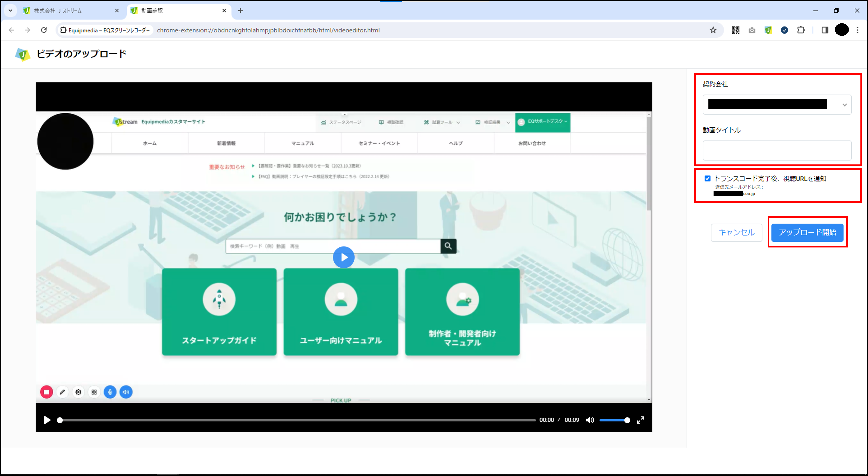Close the 動画確認 tab
This screenshot has width=868, height=476.
[224, 11]
